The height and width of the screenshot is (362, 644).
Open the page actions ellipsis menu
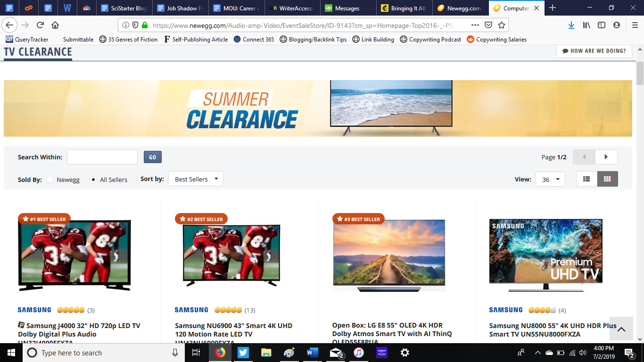click(x=475, y=25)
